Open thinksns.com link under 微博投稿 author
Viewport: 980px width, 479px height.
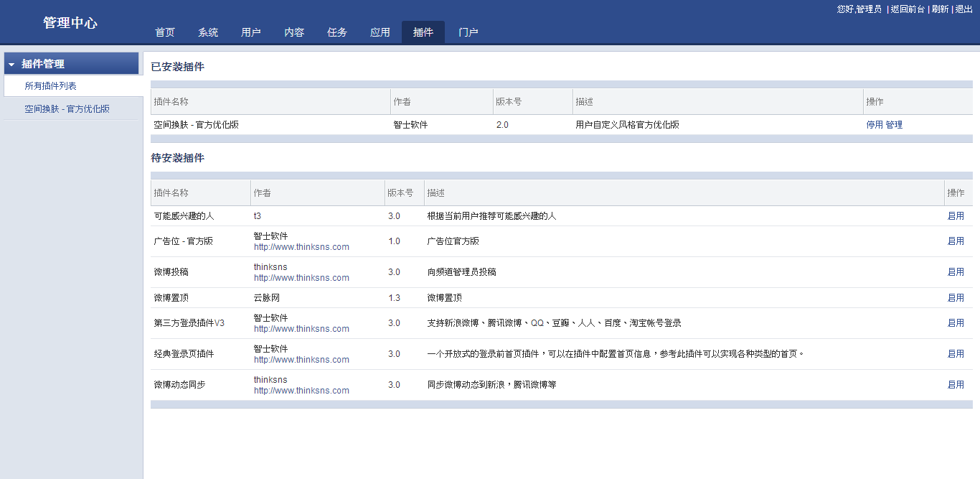tap(301, 278)
